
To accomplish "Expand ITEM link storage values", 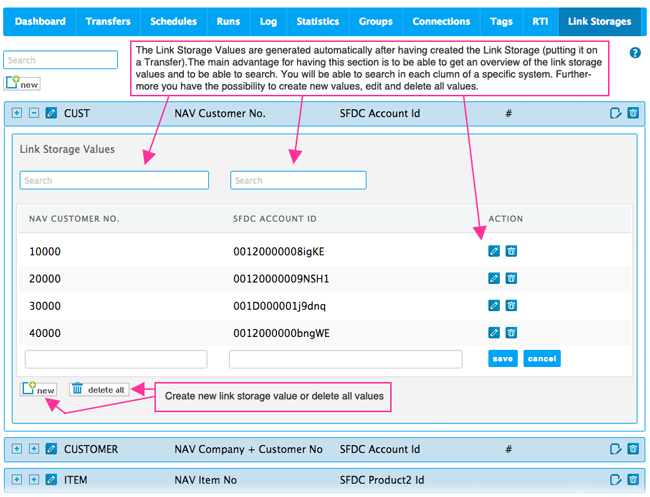I will coord(34,480).
